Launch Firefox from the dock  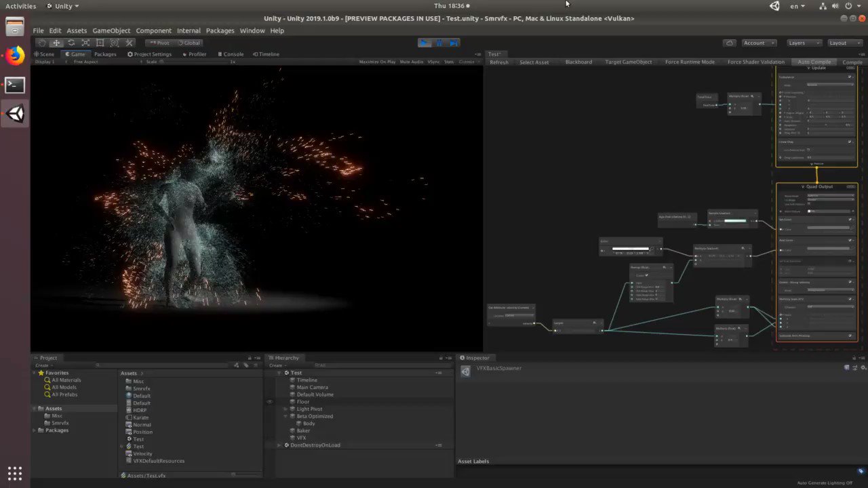click(x=14, y=55)
